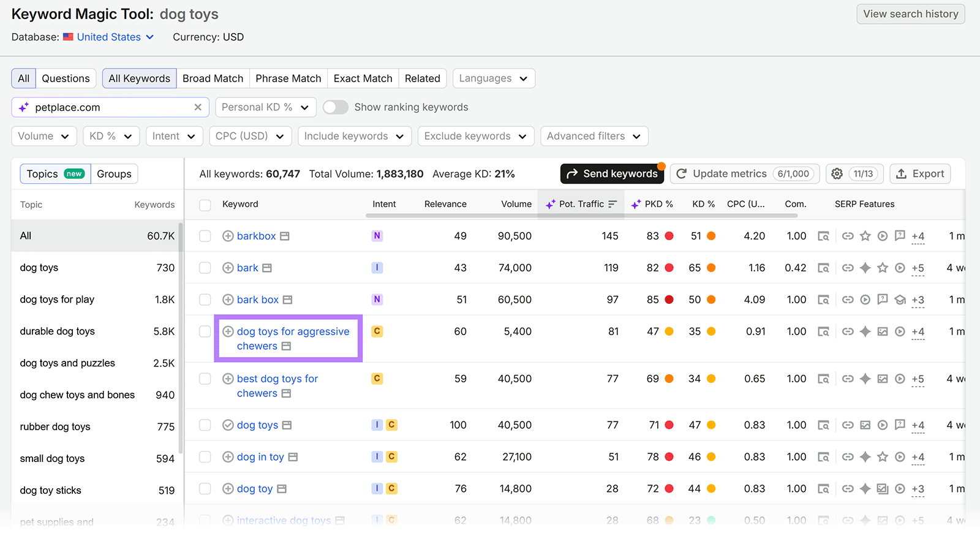The width and height of the screenshot is (980, 533).
Task: Open the Intent filter dropdown
Action: click(x=175, y=136)
